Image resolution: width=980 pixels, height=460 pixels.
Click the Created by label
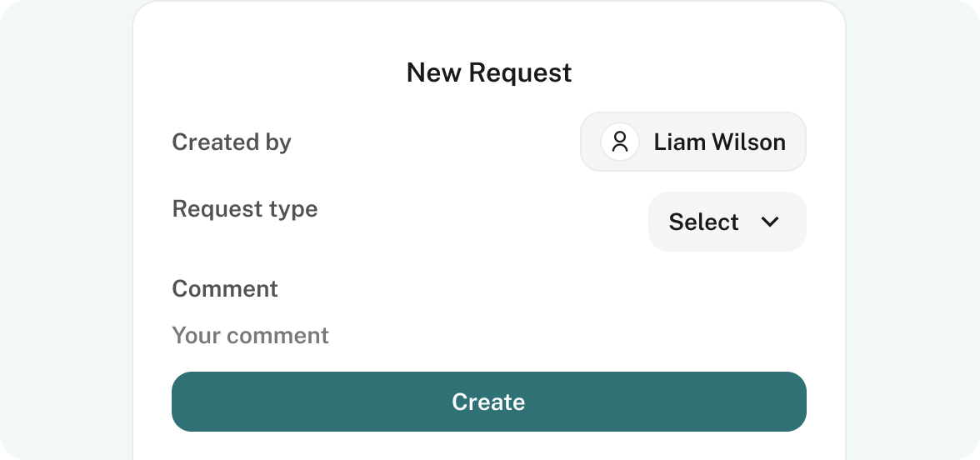pos(232,142)
